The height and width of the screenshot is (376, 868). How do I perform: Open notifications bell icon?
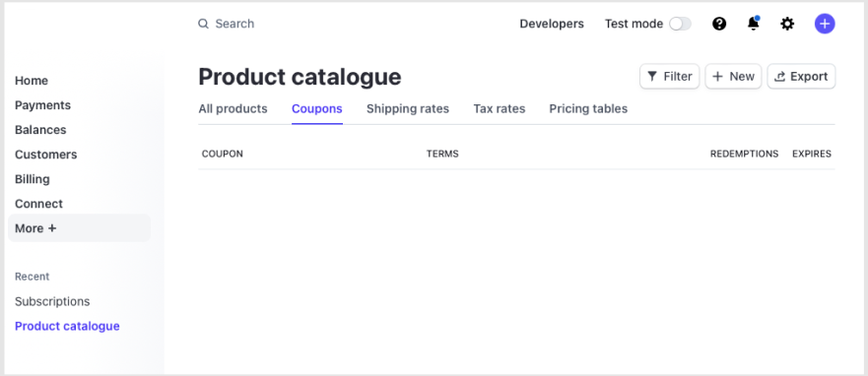754,24
